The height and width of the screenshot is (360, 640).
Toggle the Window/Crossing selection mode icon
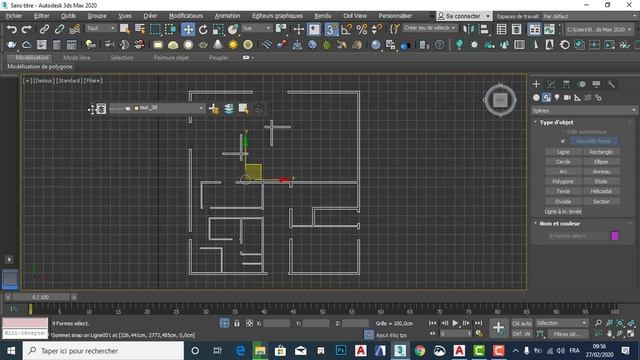[170, 29]
